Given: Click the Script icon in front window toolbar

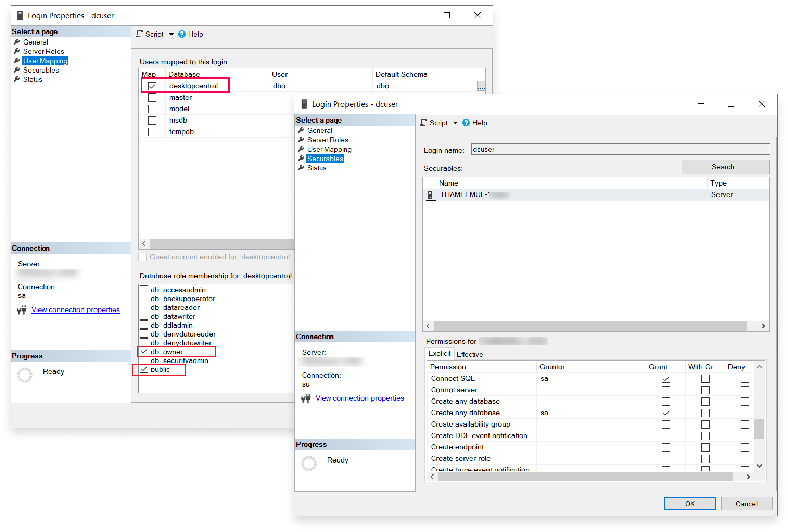Looking at the screenshot, I should (x=423, y=122).
